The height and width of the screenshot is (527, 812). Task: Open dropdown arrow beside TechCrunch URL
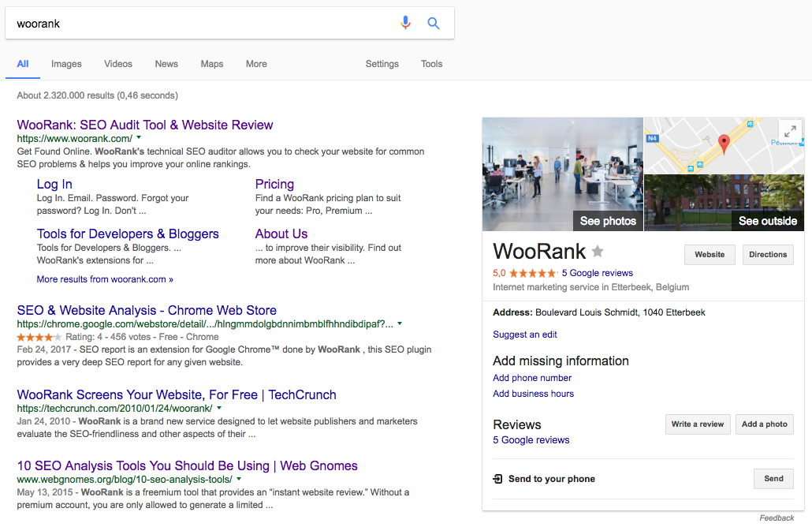click(x=220, y=408)
